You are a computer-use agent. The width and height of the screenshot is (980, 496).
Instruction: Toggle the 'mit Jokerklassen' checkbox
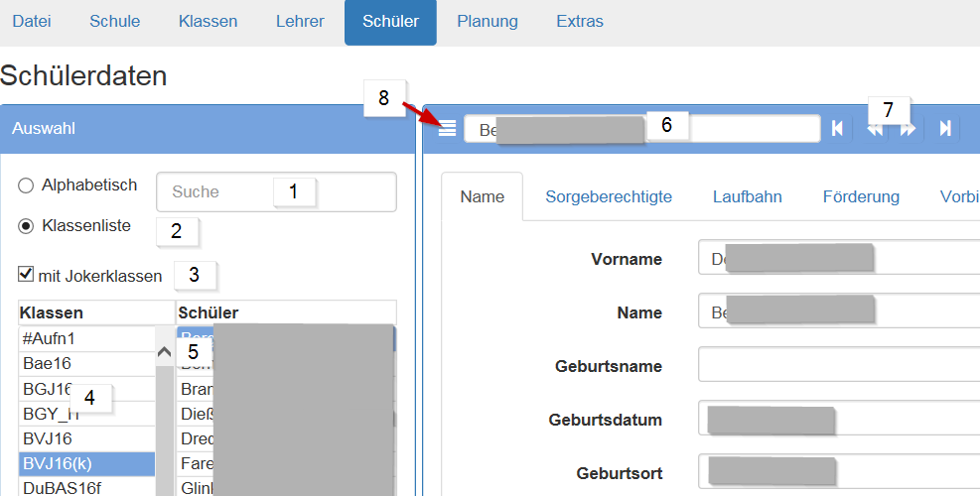(26, 275)
